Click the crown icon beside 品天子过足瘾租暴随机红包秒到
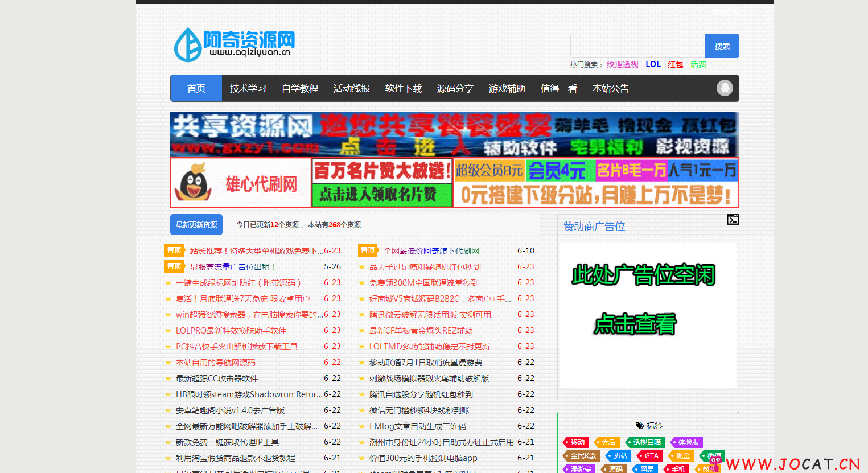Screen dimensions: 868x473 tap(361, 267)
